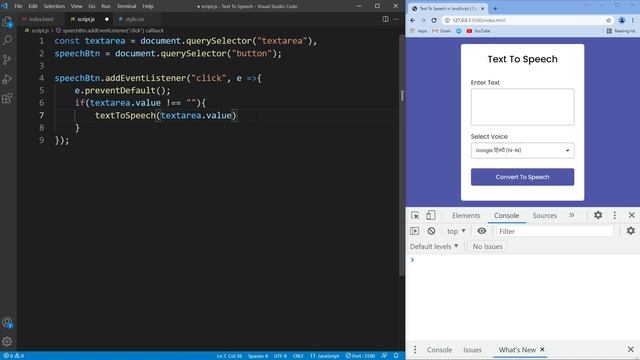
Task: Click the No Issues button
Action: (x=487, y=247)
